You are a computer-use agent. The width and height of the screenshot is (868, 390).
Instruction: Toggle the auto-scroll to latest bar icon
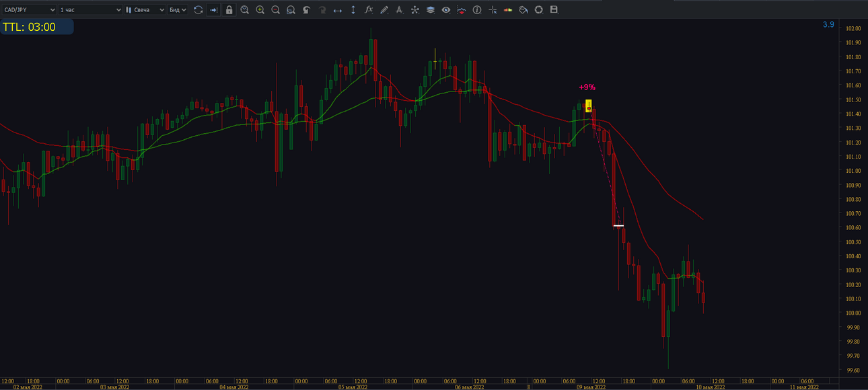pos(213,10)
